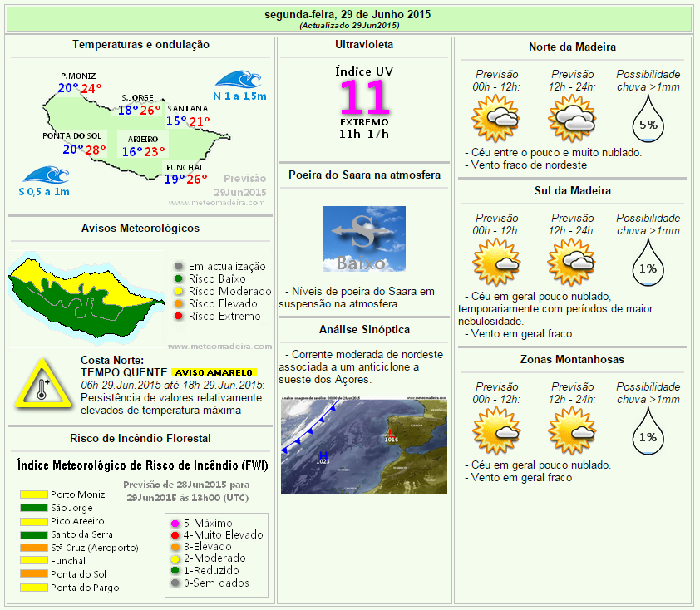Click the Saara dust level Baixo image
This screenshot has height=610, width=700.
[364, 239]
